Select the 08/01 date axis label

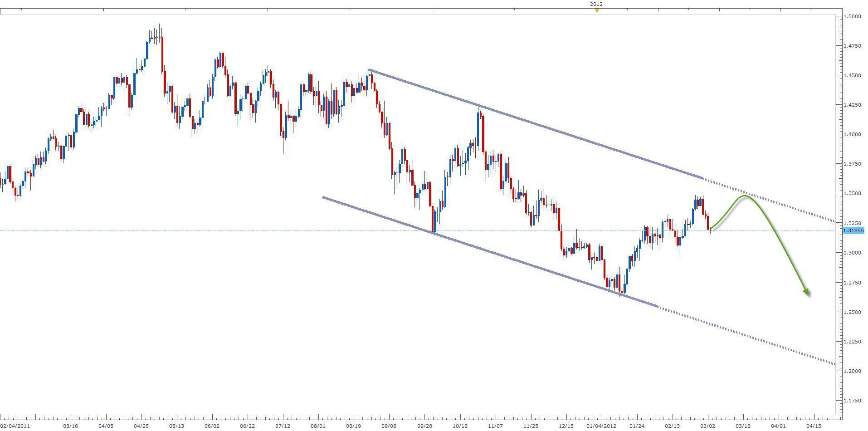pos(318,426)
